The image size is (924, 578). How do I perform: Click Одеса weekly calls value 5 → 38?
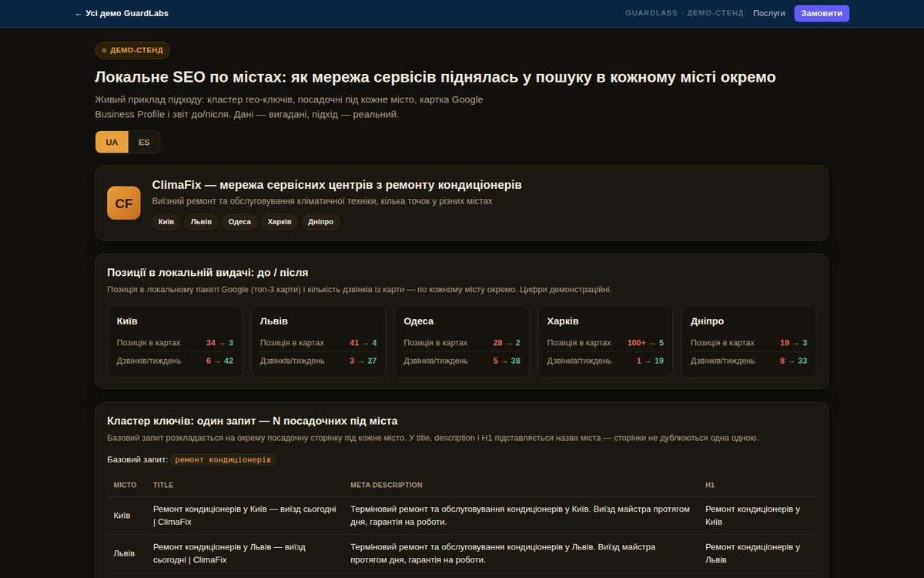tap(507, 361)
